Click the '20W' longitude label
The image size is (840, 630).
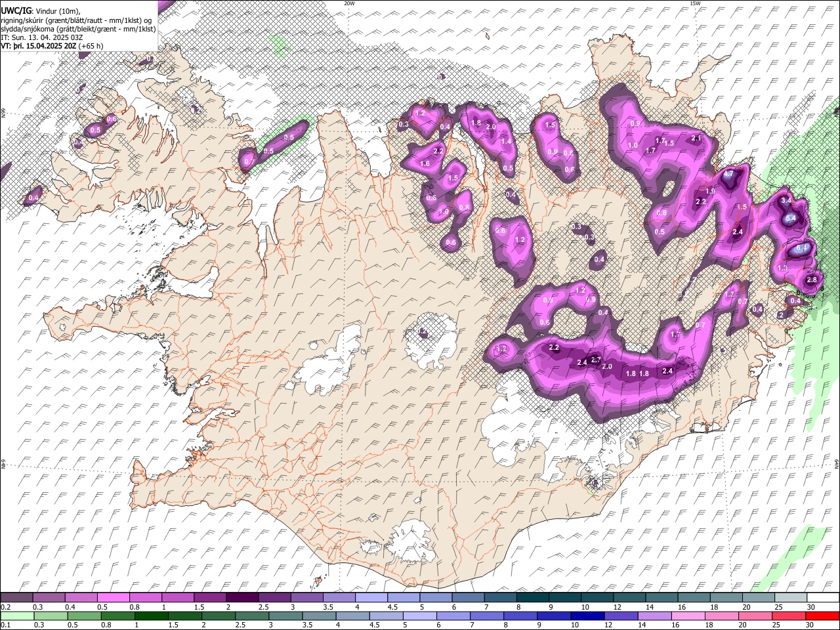(349, 3)
